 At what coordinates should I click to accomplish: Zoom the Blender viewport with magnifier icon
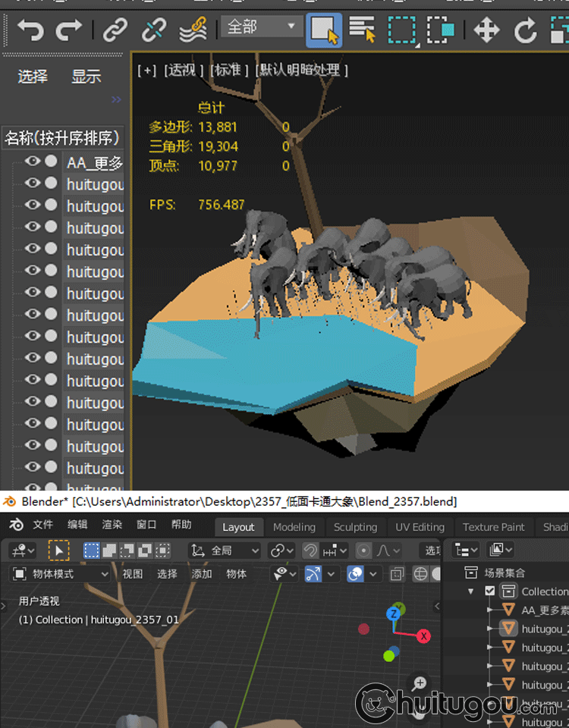point(419,683)
